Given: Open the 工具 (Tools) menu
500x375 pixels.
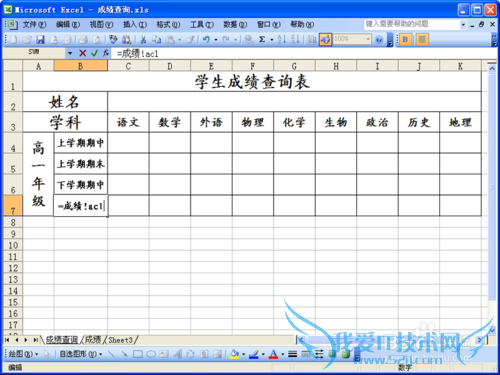Looking at the screenshot, I should pyautogui.click(x=202, y=25).
